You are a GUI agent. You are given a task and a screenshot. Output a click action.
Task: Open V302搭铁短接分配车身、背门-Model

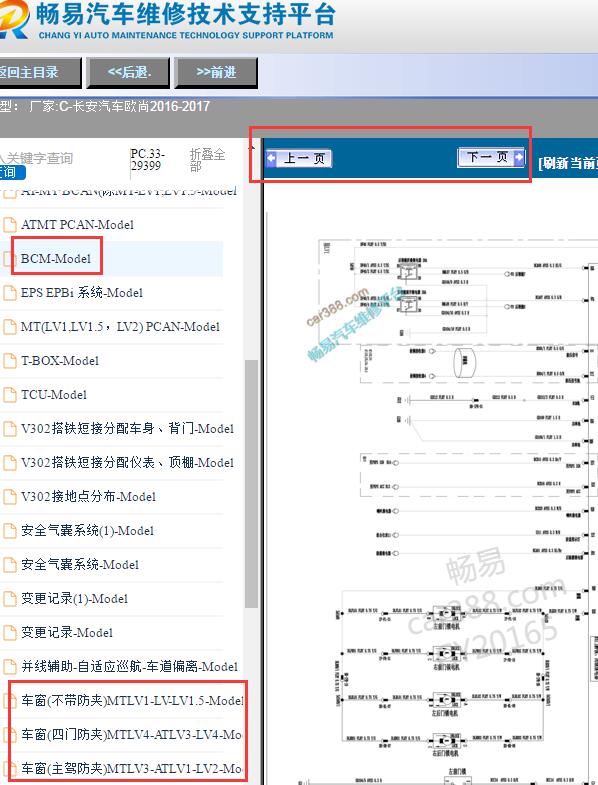pyautogui.click(x=127, y=429)
